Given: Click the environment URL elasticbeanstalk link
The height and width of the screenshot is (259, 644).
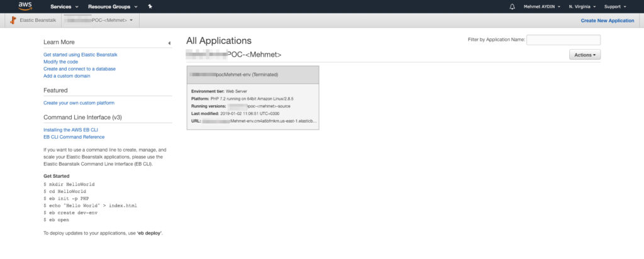Looking at the screenshot, I should coord(258,121).
